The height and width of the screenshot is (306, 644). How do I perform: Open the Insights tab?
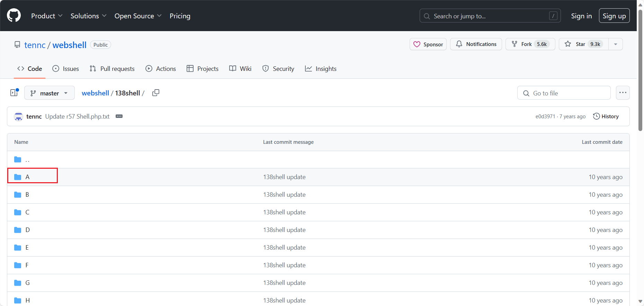click(x=321, y=69)
